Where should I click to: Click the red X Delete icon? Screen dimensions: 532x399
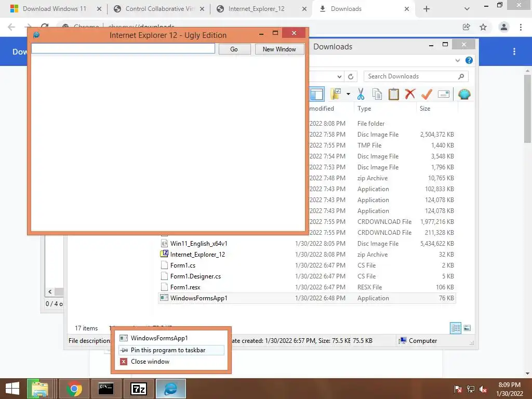point(410,94)
